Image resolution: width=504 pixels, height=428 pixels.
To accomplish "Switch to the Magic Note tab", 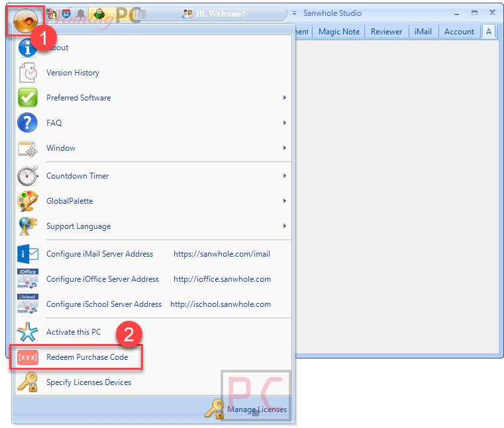I will point(339,32).
